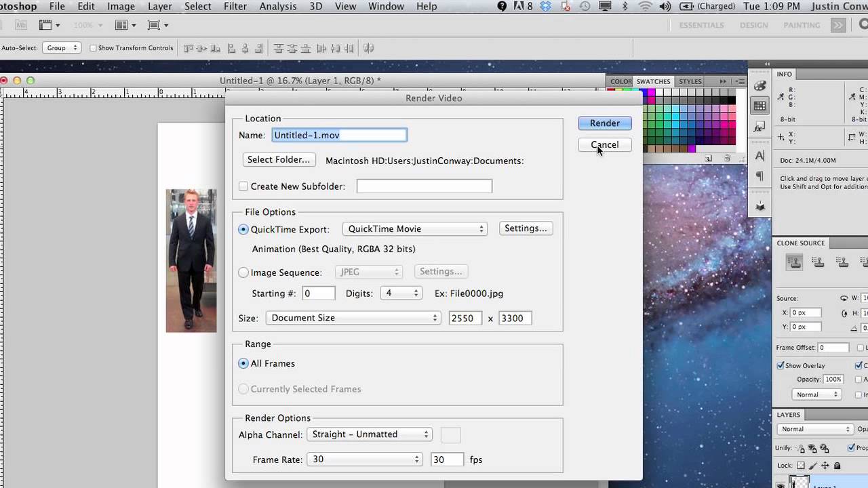The height and width of the screenshot is (488, 868).
Task: Open the 3D panel cube icon
Action: pyautogui.click(x=759, y=206)
